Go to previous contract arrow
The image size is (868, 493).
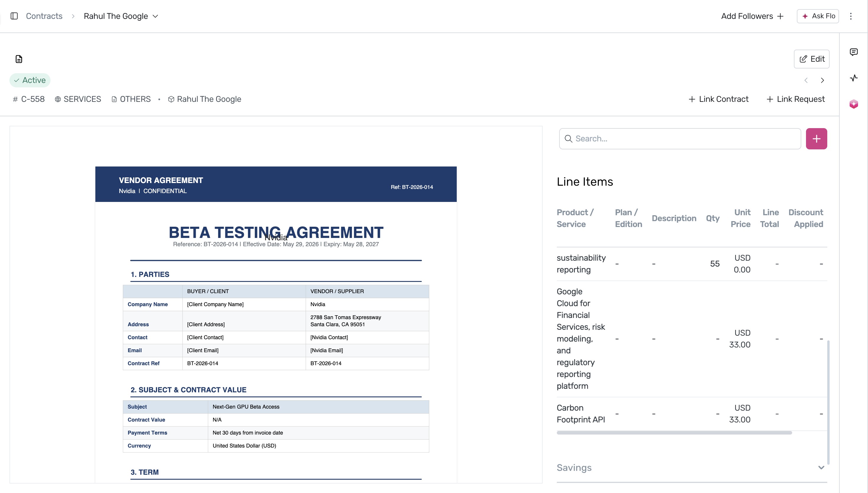pyautogui.click(x=806, y=80)
